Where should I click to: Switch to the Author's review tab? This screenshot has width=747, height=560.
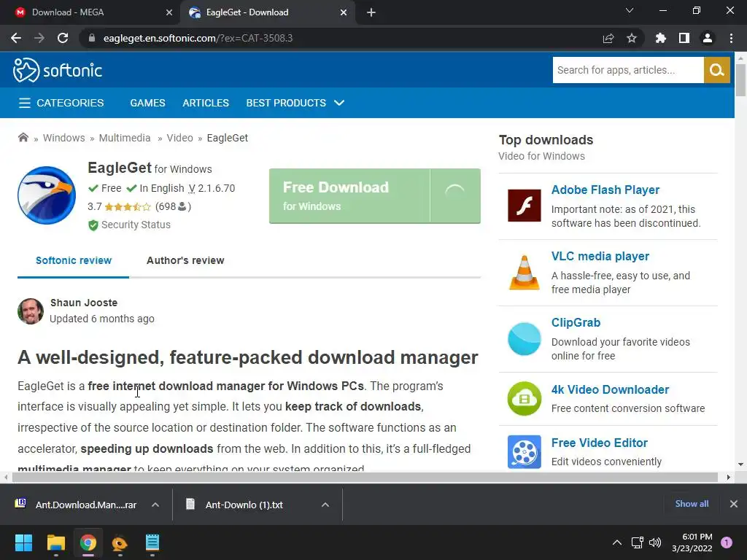185,260
